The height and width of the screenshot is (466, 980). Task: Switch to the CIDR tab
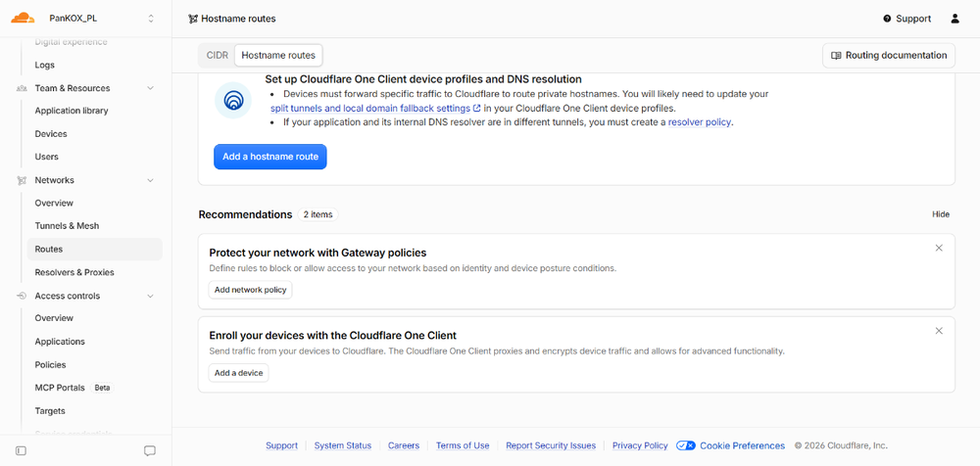coord(217,55)
